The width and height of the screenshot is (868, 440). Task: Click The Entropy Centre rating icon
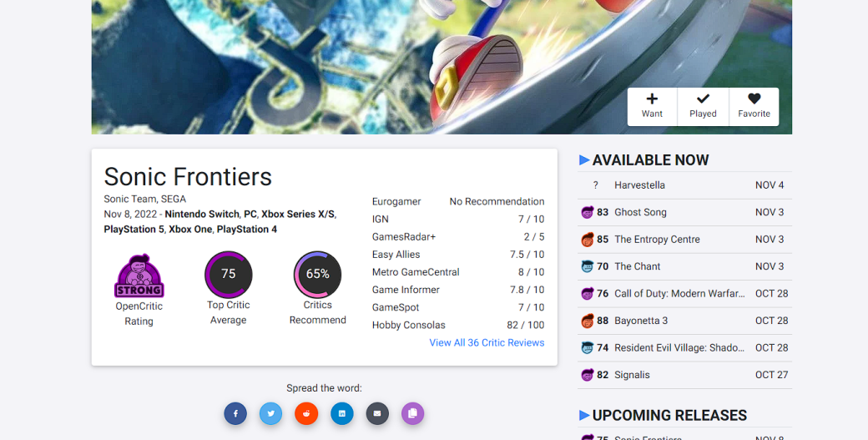point(588,239)
